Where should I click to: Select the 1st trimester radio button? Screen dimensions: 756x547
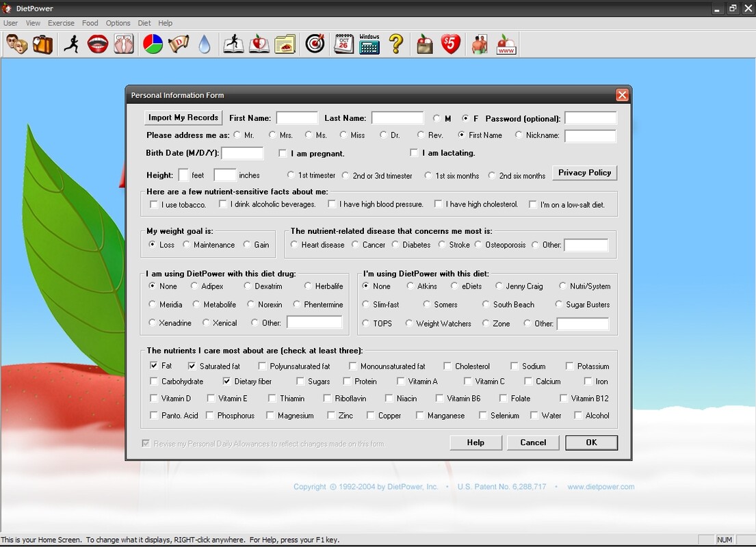pyautogui.click(x=291, y=175)
